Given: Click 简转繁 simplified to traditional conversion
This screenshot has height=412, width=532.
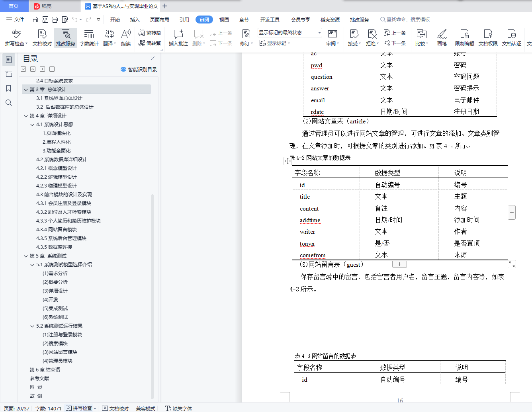Looking at the screenshot, I should point(150,43).
